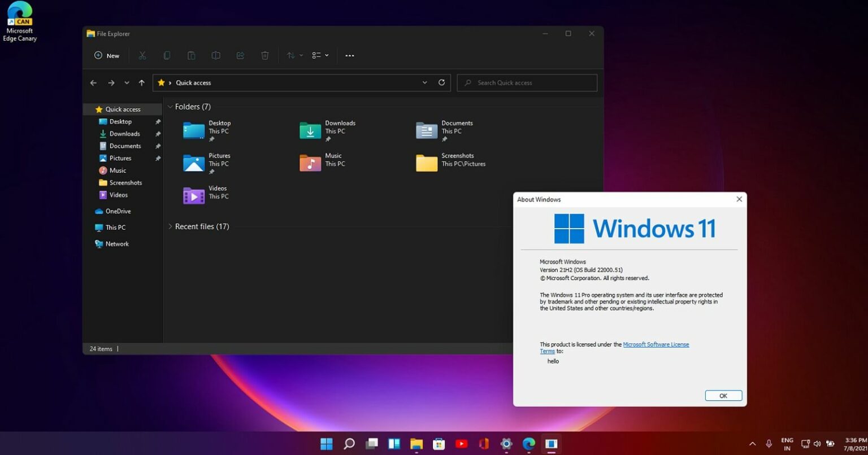Click the Copy icon in toolbar
The height and width of the screenshot is (455, 868).
point(167,55)
